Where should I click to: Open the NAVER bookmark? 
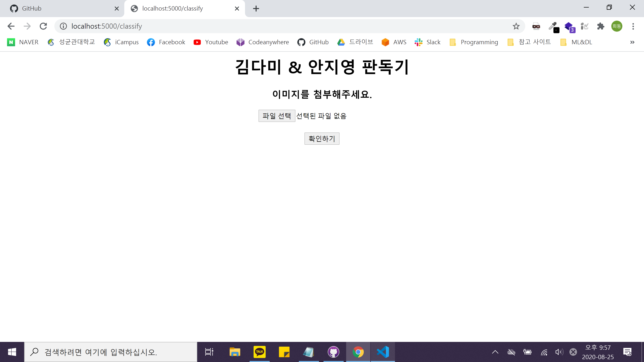tap(22, 42)
